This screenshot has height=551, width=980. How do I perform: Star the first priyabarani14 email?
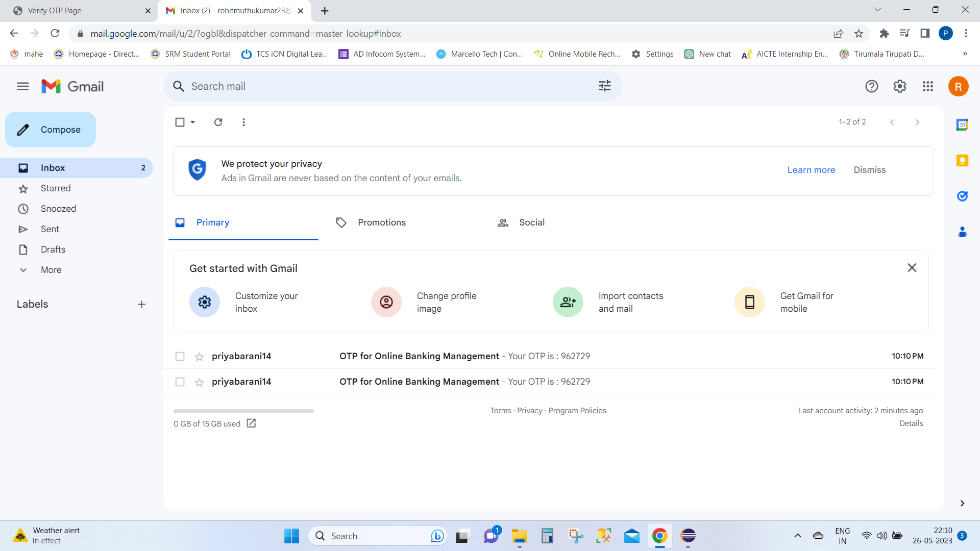(x=199, y=356)
